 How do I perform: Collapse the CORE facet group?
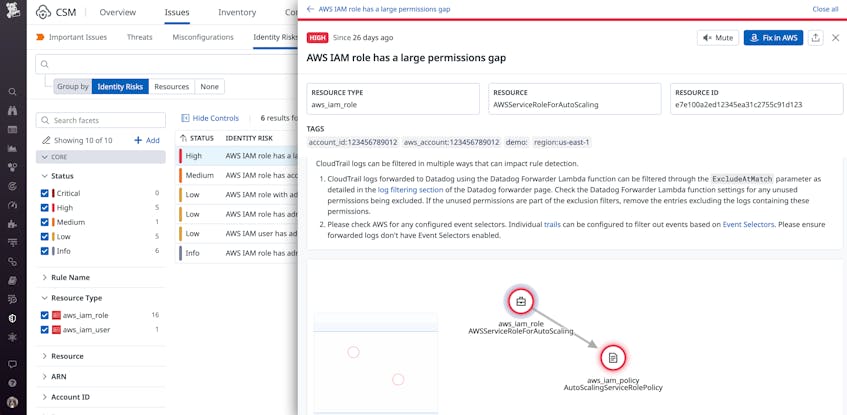coord(100,157)
